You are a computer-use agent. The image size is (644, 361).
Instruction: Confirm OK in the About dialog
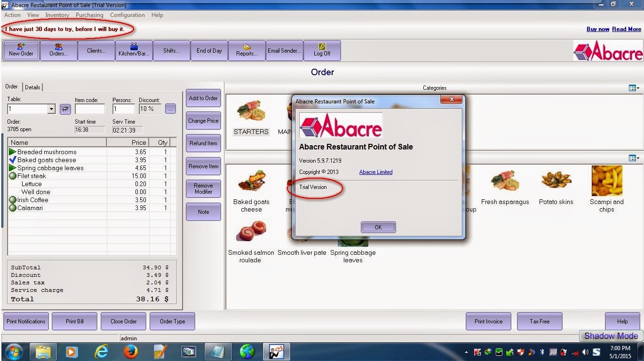pos(378,227)
